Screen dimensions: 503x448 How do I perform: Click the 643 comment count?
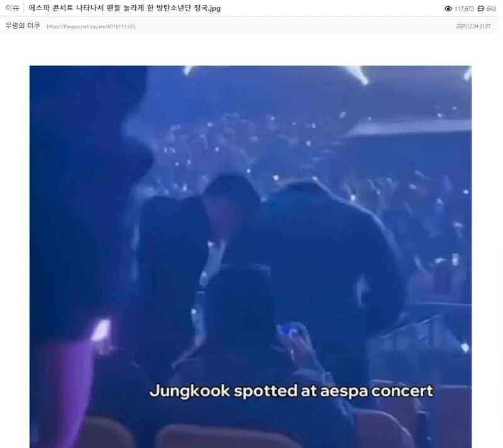point(491,9)
